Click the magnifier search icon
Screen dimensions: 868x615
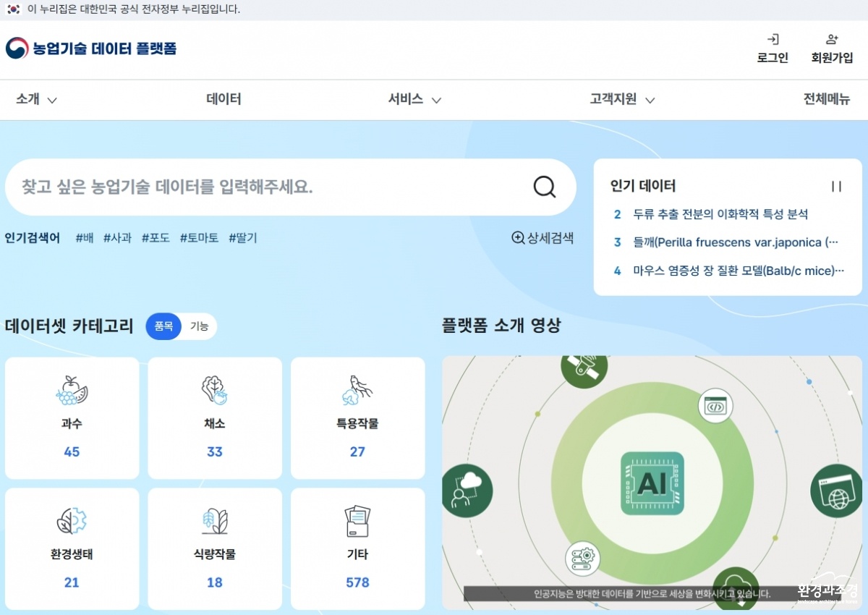pos(545,187)
